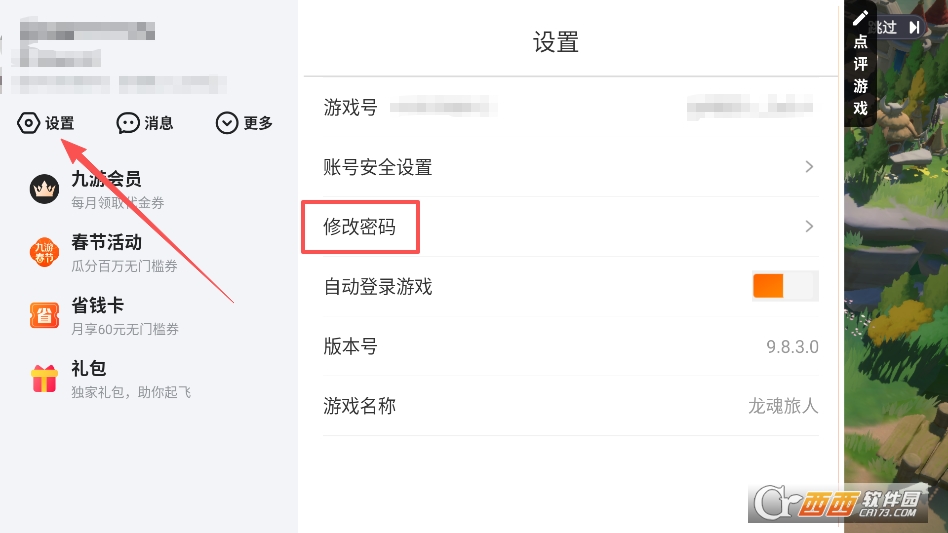This screenshot has width=948, height=533.
Task: Expand 账号安全设置 chevron arrow
Action: [809, 167]
